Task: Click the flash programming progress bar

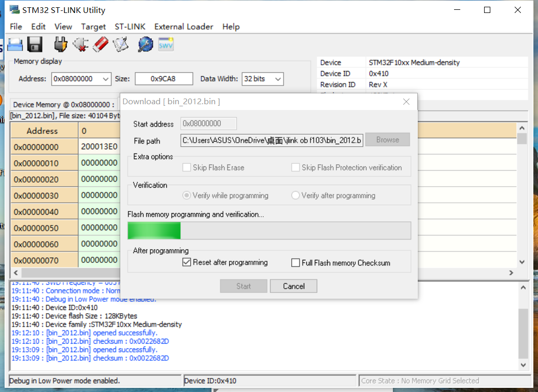Action: [270, 230]
